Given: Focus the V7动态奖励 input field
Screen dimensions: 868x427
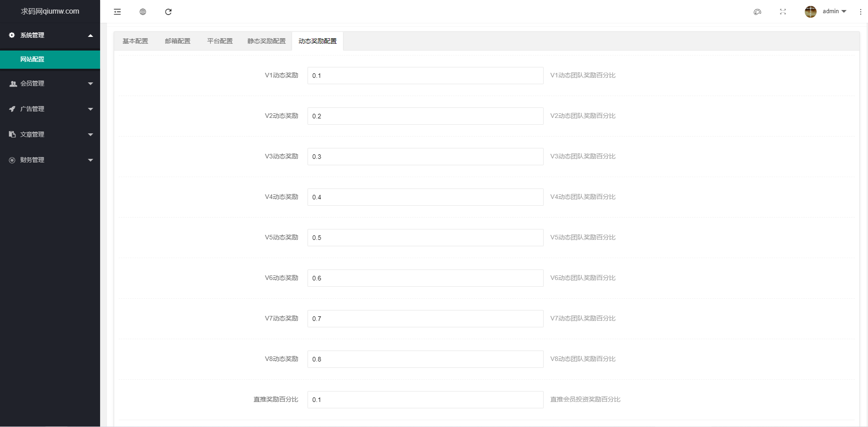Looking at the screenshot, I should pos(425,319).
